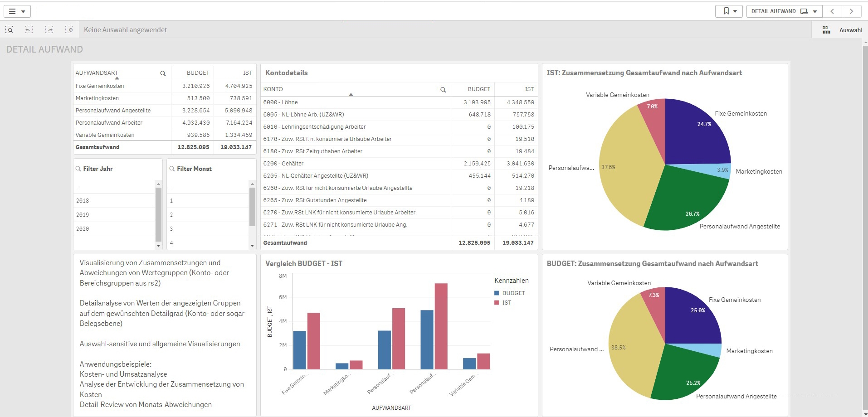Select account 6005 - NL-Löhne Arb. (UZ&WR)
This screenshot has height=417, width=868.
[399, 114]
